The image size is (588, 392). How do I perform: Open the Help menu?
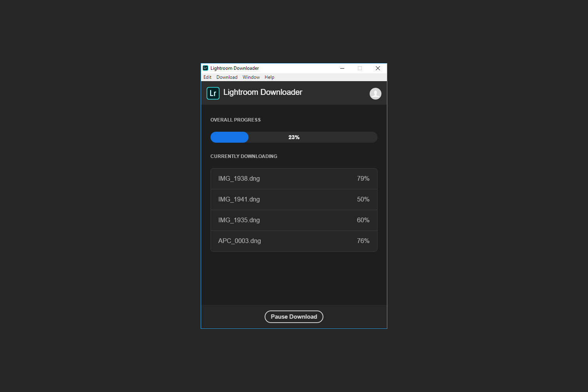tap(269, 77)
